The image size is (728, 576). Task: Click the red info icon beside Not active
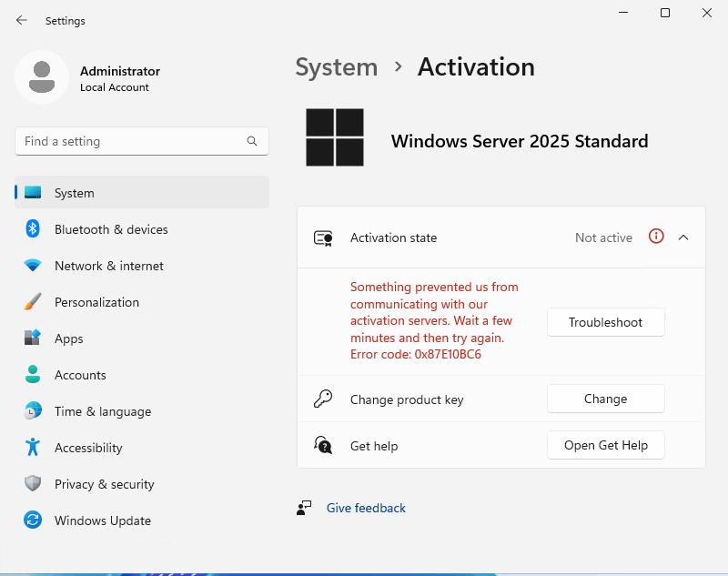[656, 237]
